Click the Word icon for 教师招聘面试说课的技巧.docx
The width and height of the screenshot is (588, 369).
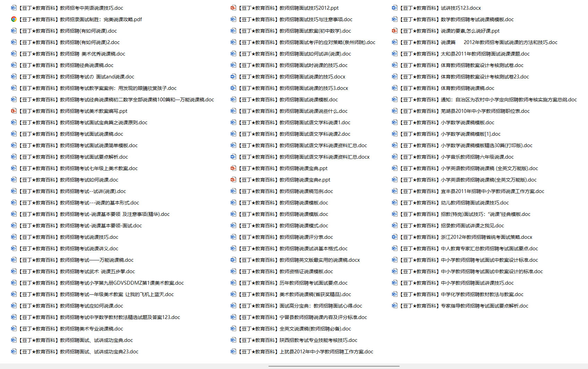pyautogui.click(x=233, y=76)
